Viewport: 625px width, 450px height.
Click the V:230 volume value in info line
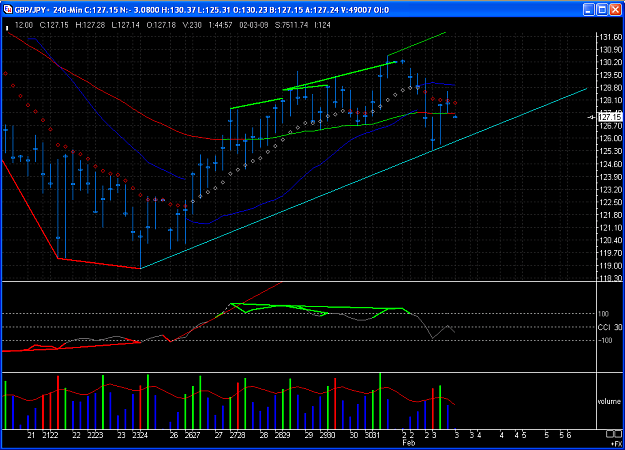(192, 25)
